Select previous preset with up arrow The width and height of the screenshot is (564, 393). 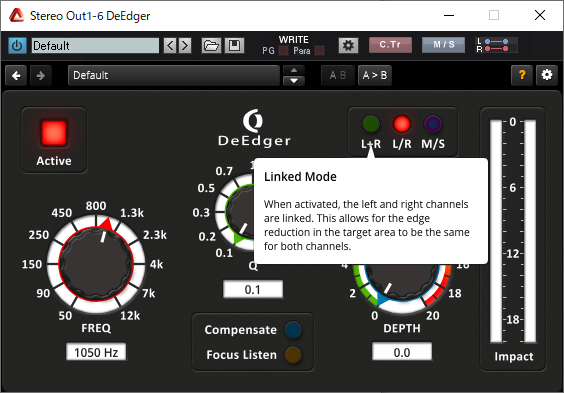294,70
